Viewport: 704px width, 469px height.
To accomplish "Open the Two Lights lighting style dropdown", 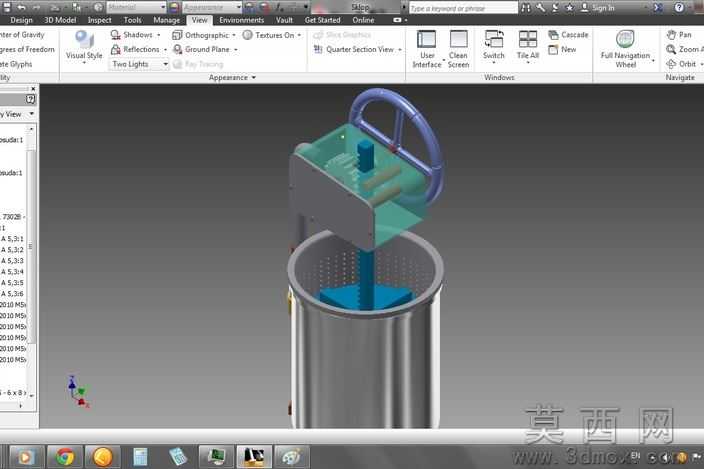I will click(139, 64).
